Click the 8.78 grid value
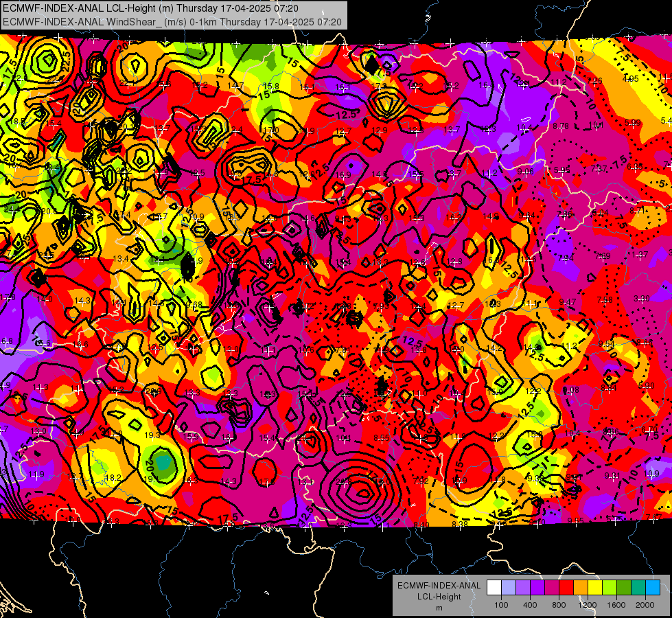Screen dimensions: 672x618 561,126
